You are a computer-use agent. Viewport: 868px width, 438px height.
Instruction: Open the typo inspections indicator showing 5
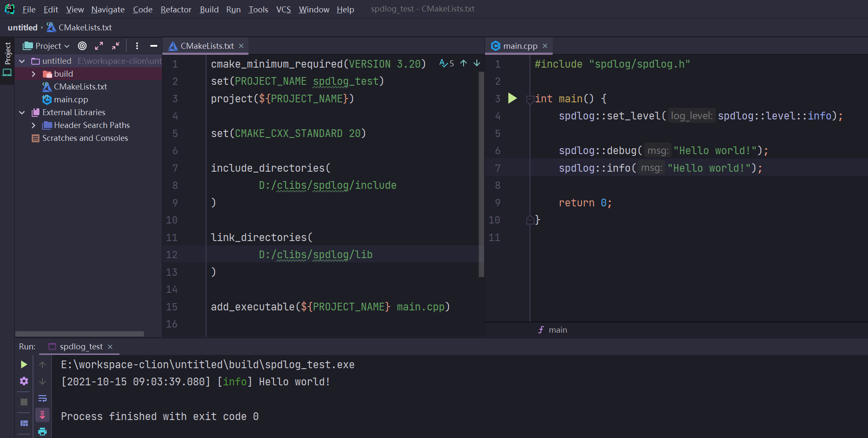(446, 63)
